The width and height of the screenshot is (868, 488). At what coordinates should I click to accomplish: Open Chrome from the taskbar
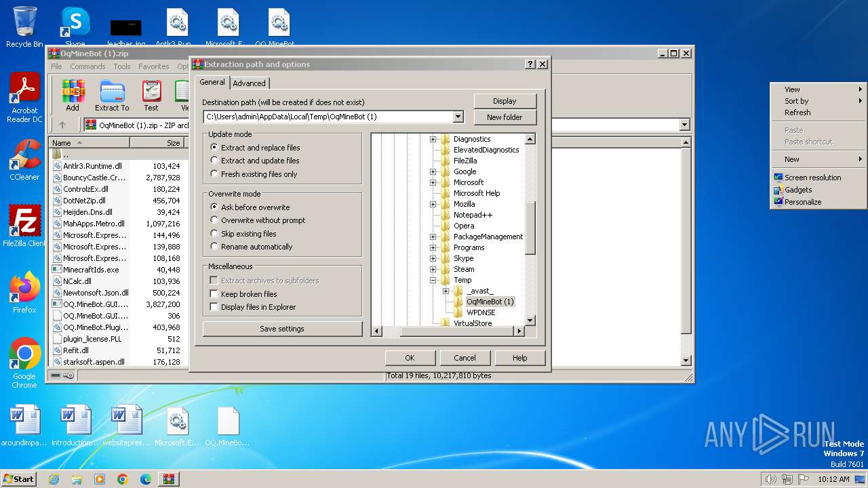[123, 479]
